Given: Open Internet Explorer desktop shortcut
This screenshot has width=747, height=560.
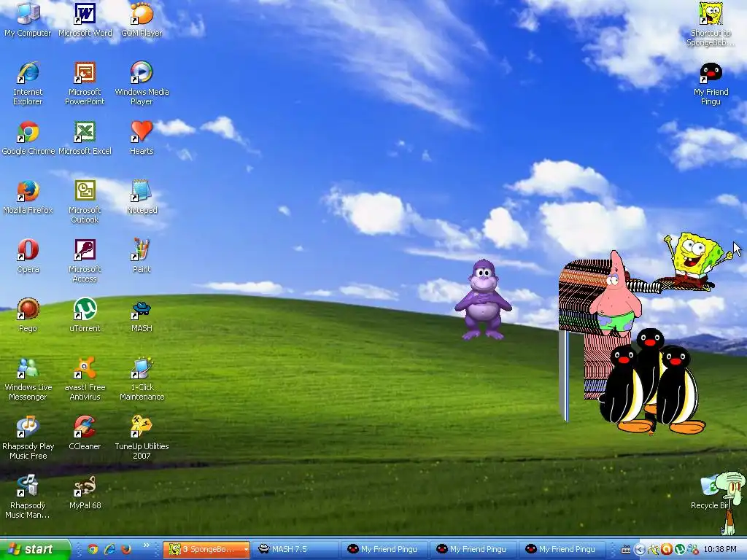Looking at the screenshot, I should [x=28, y=83].
